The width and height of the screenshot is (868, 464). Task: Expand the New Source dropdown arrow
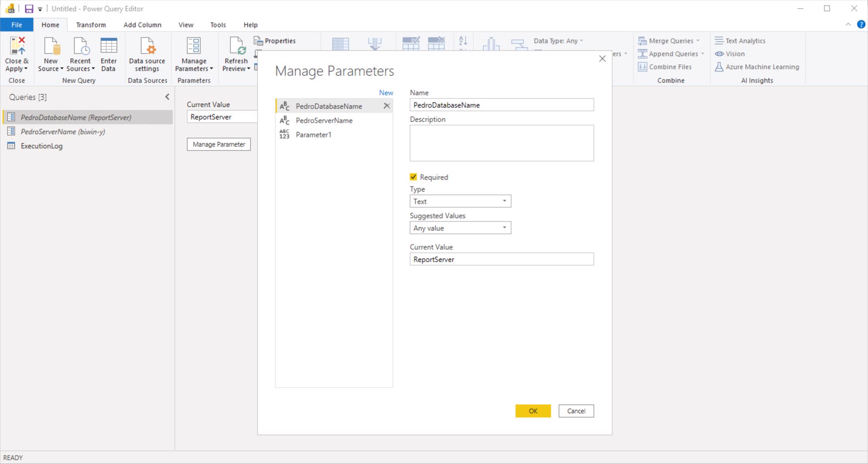pos(62,69)
